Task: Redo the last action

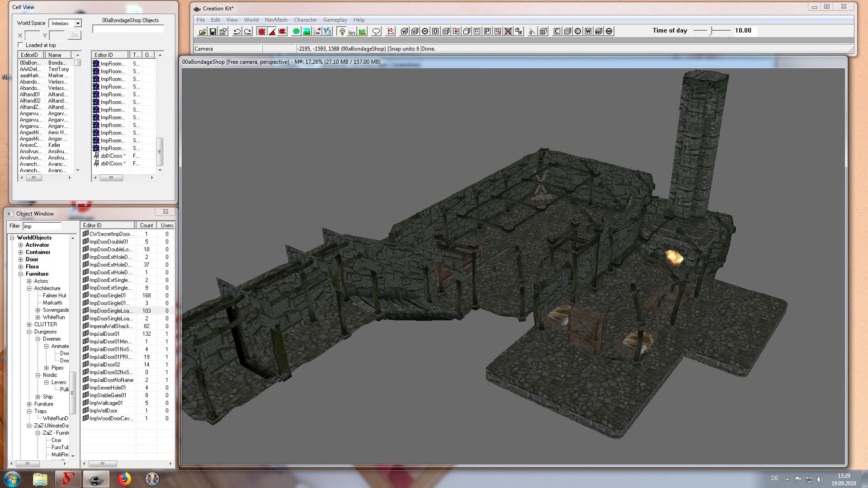Action: (248, 31)
